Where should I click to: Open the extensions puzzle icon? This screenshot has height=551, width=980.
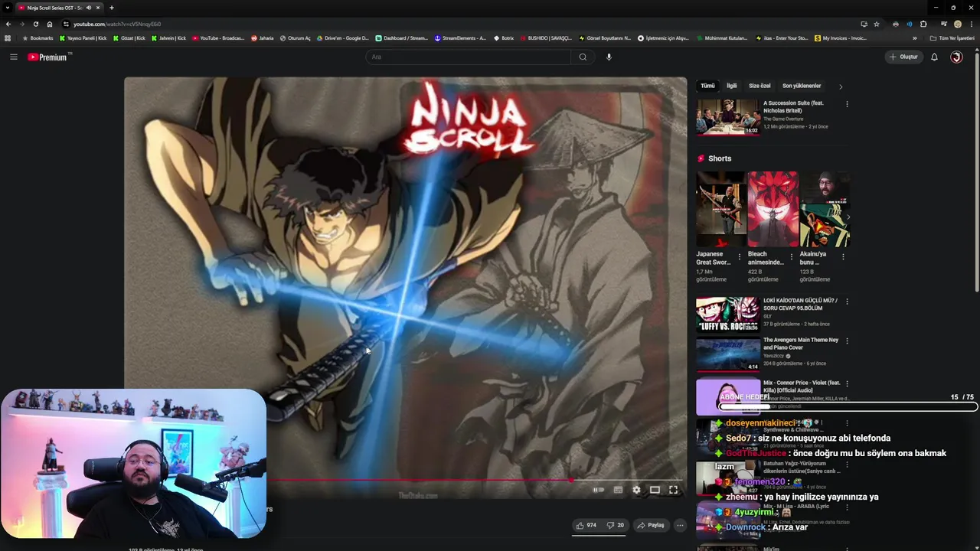pos(923,24)
